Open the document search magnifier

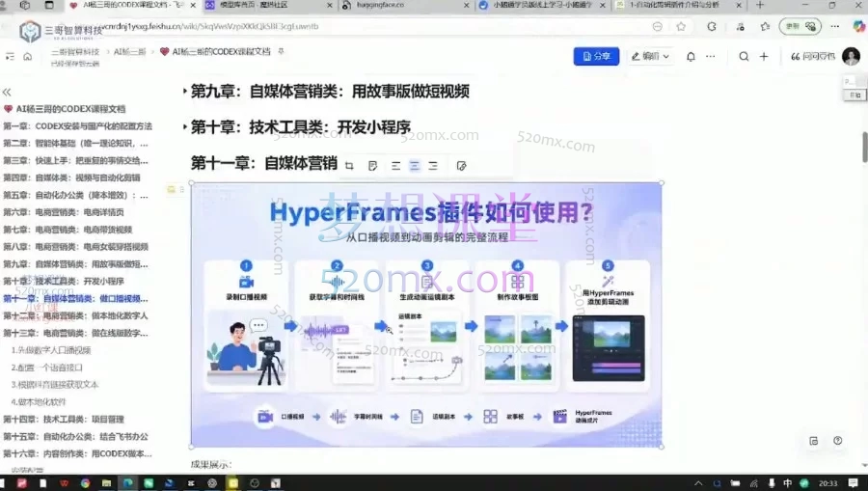coord(744,57)
